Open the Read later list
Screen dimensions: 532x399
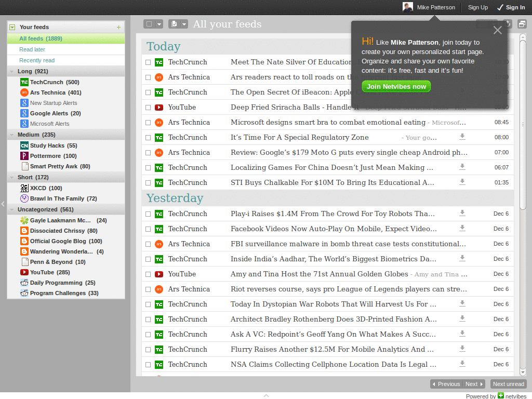tap(66, 49)
